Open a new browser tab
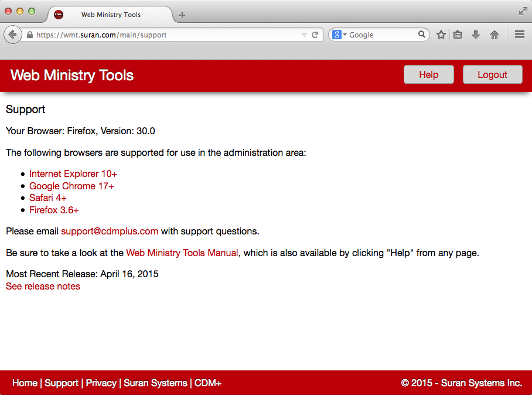Viewport: 532px width, 395px height. pyautogui.click(x=182, y=15)
